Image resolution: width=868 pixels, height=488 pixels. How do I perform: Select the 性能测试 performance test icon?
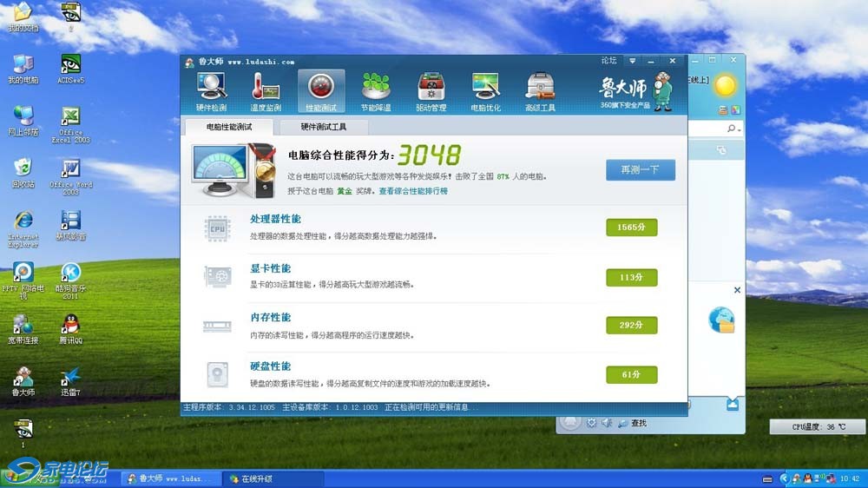tap(320, 91)
